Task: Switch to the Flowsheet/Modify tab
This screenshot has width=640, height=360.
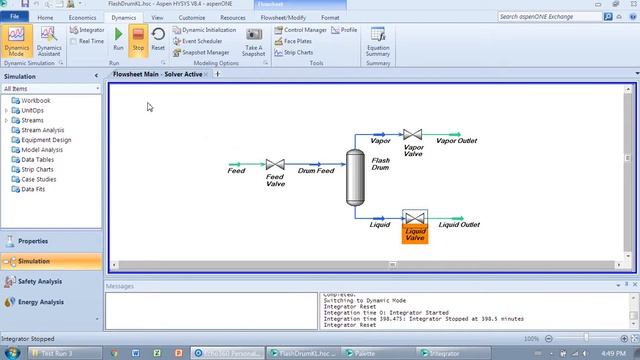Action: 283,18
